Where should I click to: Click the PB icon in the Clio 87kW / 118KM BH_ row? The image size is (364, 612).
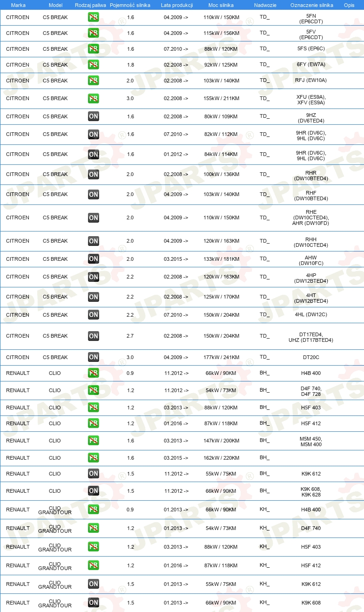coord(93,423)
